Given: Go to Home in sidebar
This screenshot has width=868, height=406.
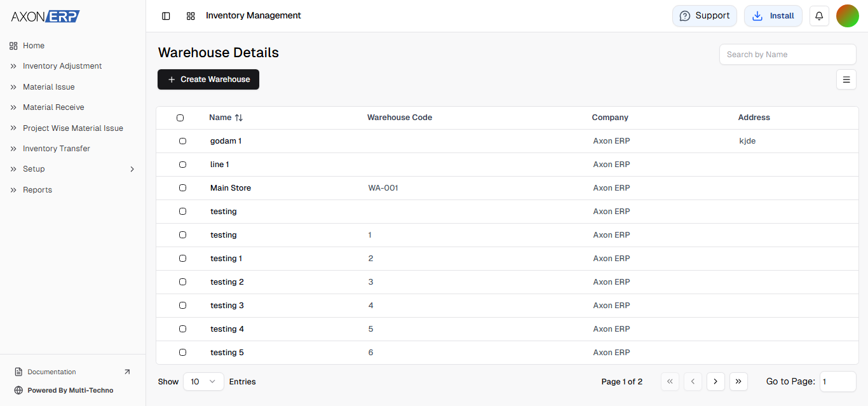Looking at the screenshot, I should point(34,46).
